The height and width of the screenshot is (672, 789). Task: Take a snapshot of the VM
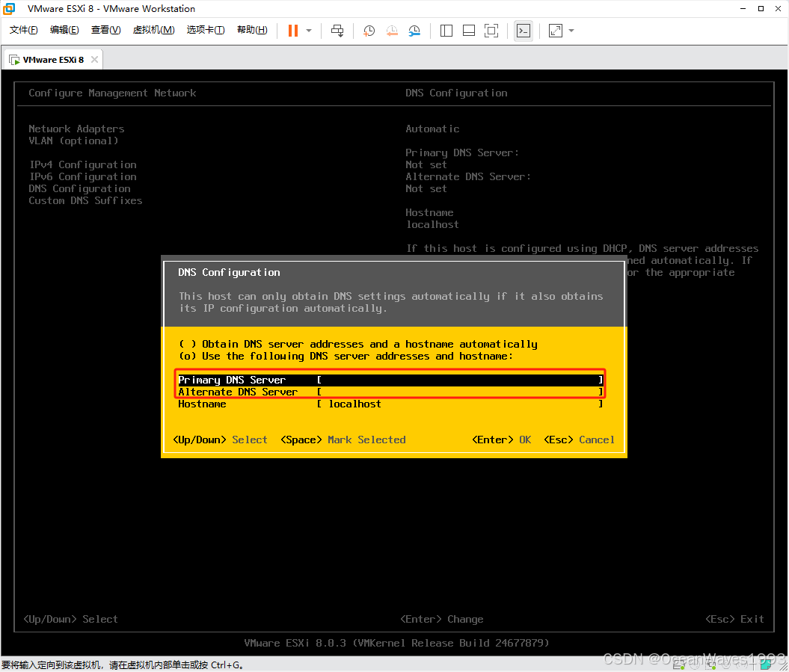[x=369, y=31]
